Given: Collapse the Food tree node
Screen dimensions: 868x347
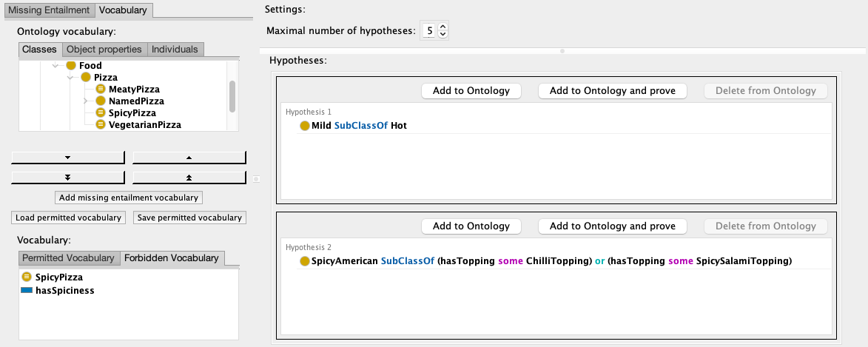Looking at the screenshot, I should 56,66.
